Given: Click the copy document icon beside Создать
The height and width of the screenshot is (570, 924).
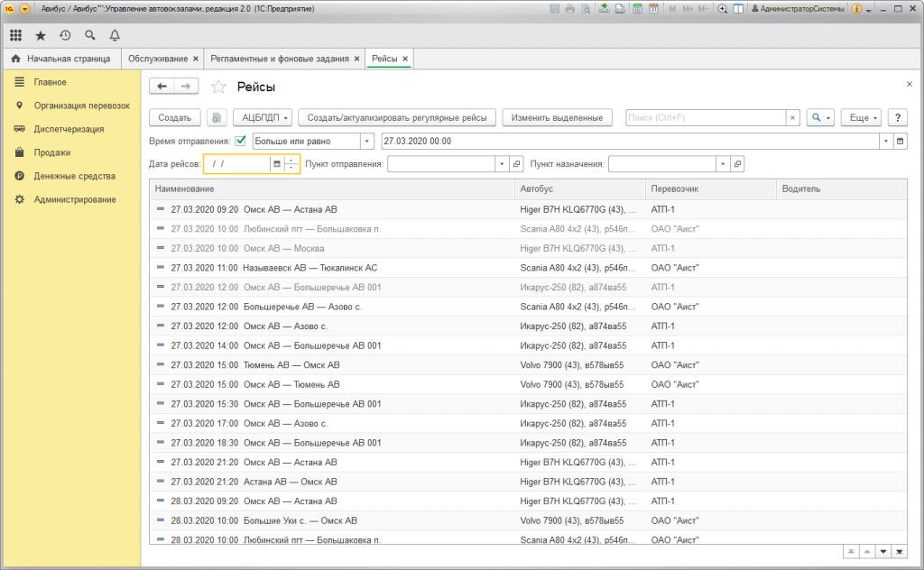Looking at the screenshot, I should pos(217,118).
